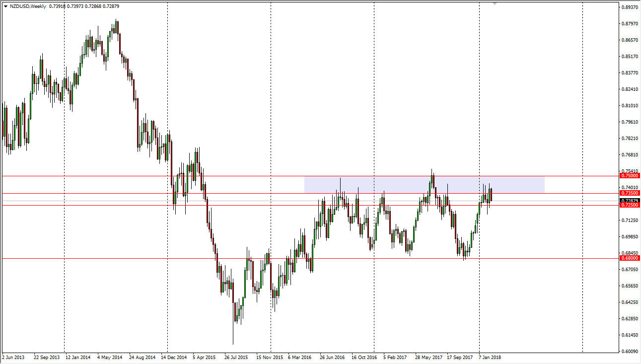Click the 15 Nov 2015 date label
This screenshot has width=641, height=364.
269,357
